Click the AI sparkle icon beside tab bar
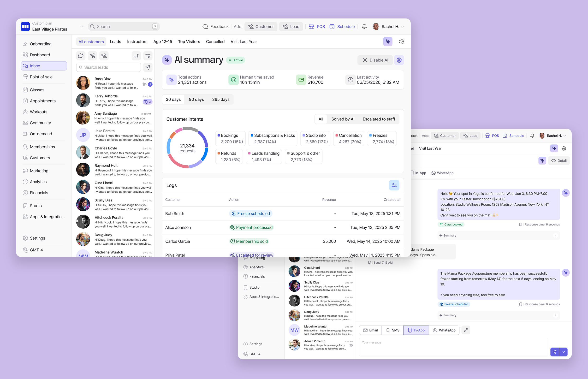 (x=388, y=41)
